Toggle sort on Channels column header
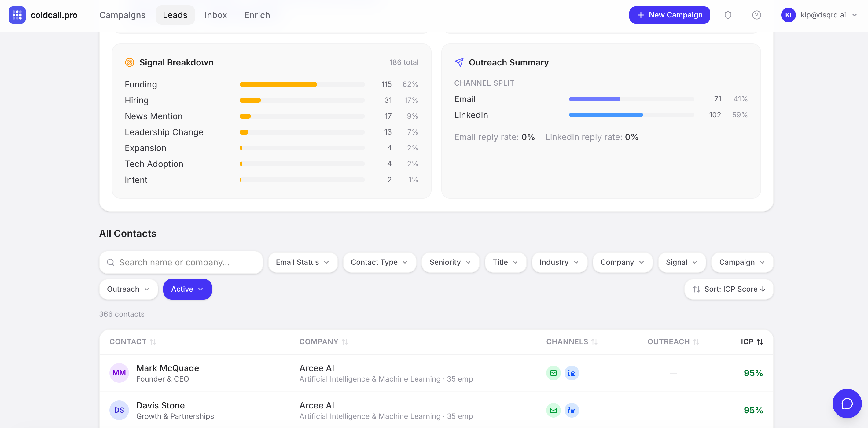Image resolution: width=868 pixels, height=428 pixels. pyautogui.click(x=572, y=341)
